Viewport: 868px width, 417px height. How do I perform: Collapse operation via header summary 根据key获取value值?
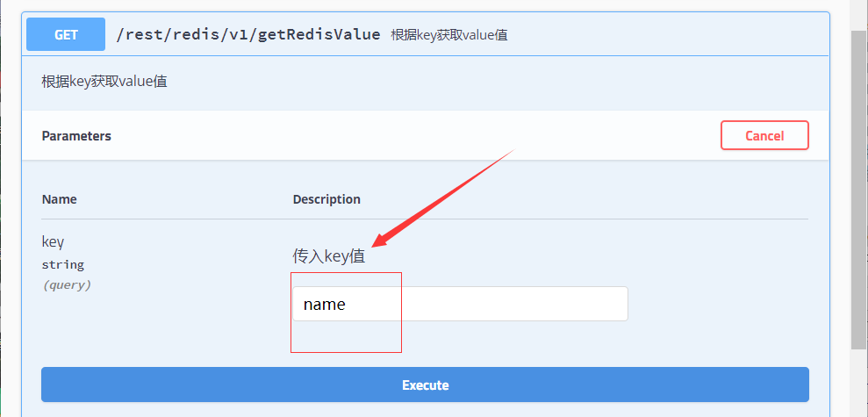point(449,35)
